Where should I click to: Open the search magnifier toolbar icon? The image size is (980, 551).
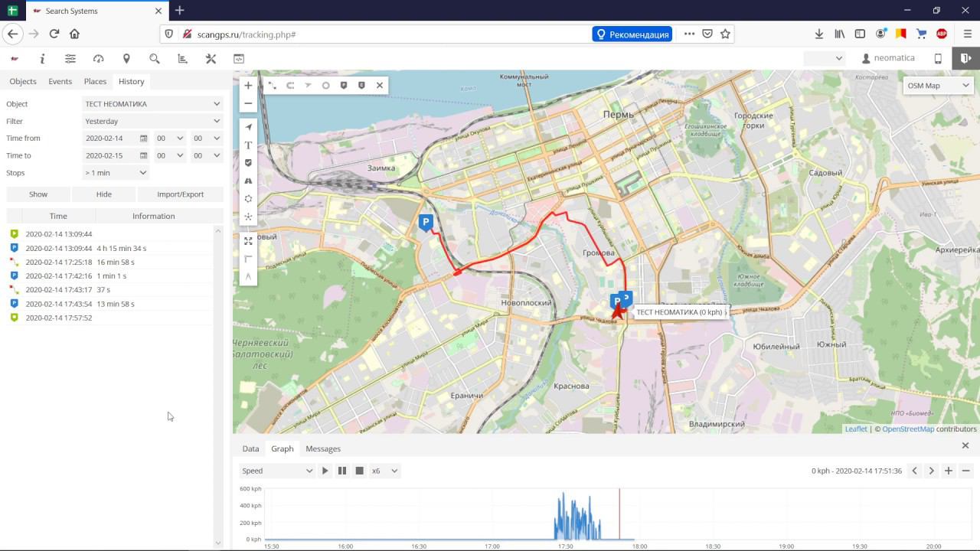pyautogui.click(x=155, y=58)
